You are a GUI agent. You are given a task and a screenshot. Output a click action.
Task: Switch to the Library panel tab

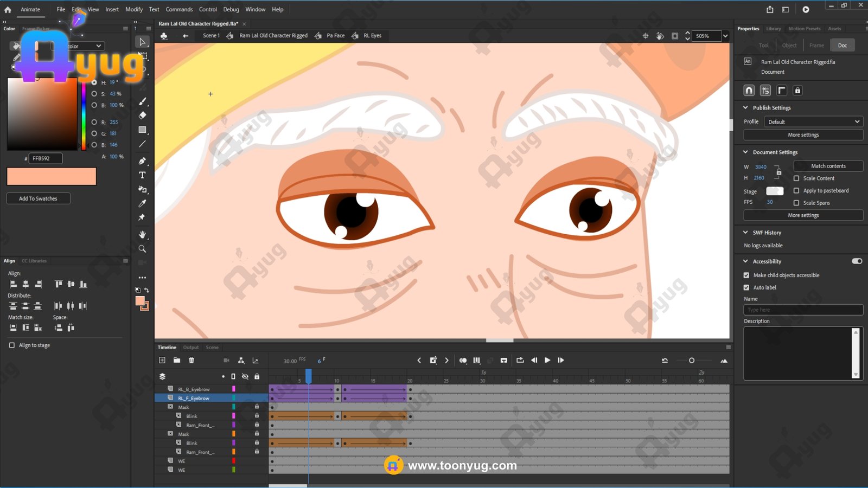pyautogui.click(x=773, y=29)
